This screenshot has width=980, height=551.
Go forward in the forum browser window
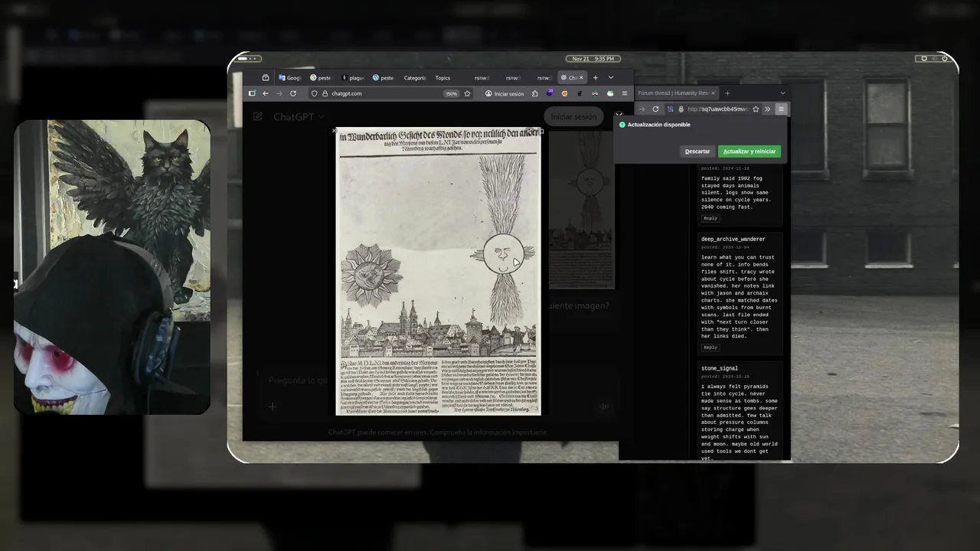642,109
